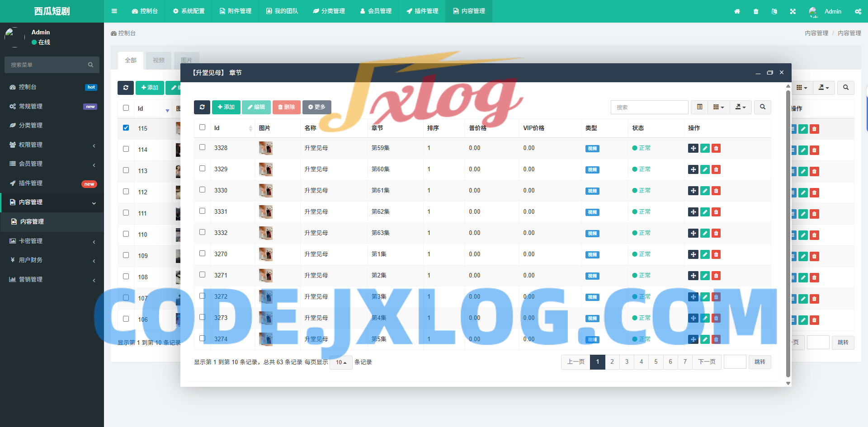The image size is (868, 427).
Task: Click the red delete icon for row 3330
Action: pyautogui.click(x=716, y=191)
